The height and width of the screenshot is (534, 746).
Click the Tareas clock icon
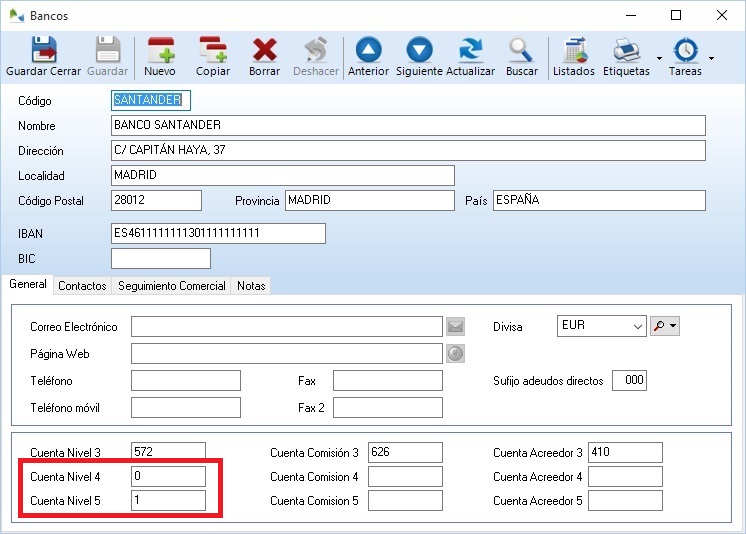(686, 49)
